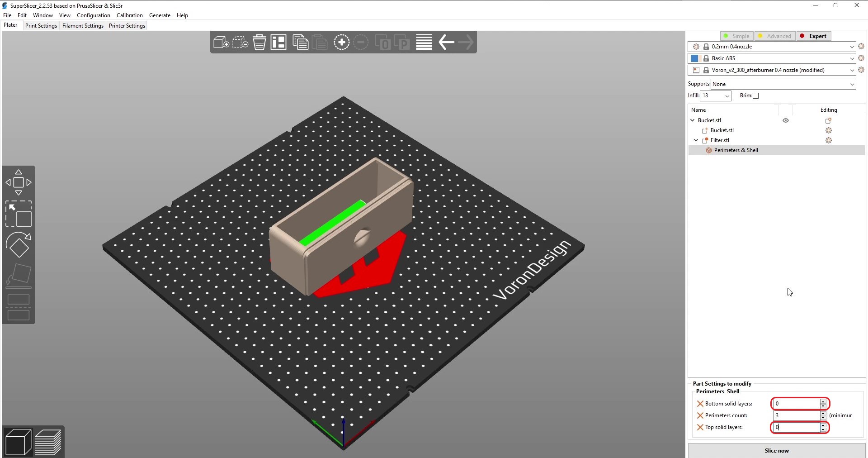
Task: Open the Calibration menu
Action: (x=129, y=15)
